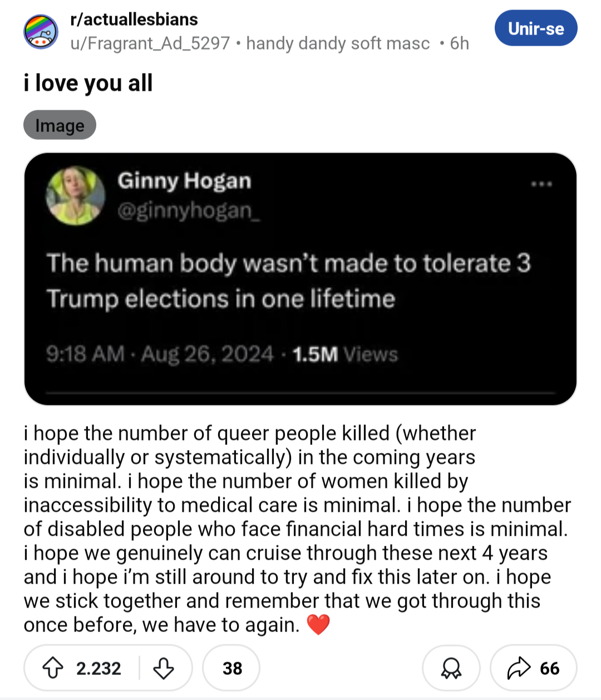The height and width of the screenshot is (700, 601).
Task: Open the 38 comments button
Action: click(231, 668)
